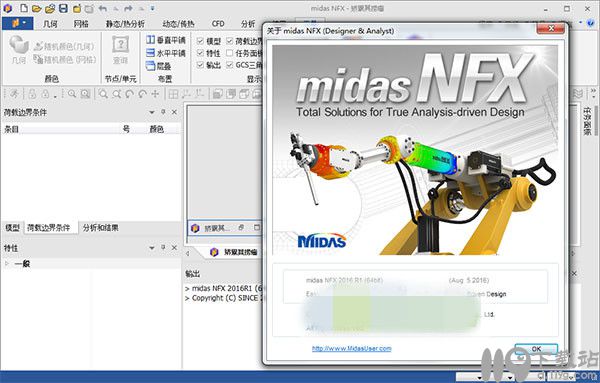Pin the 特性 panel
Screen dimensions: 600x383
tap(163, 248)
